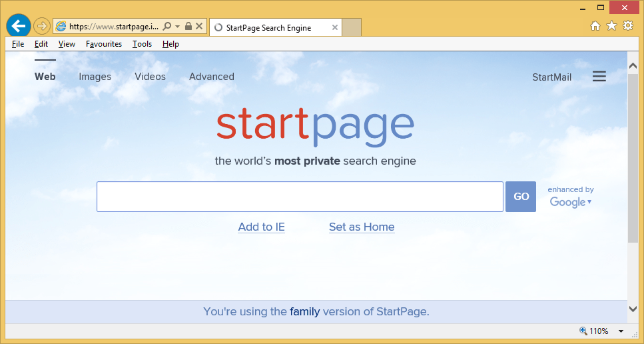Click the scrollbar down arrow

click(x=633, y=309)
